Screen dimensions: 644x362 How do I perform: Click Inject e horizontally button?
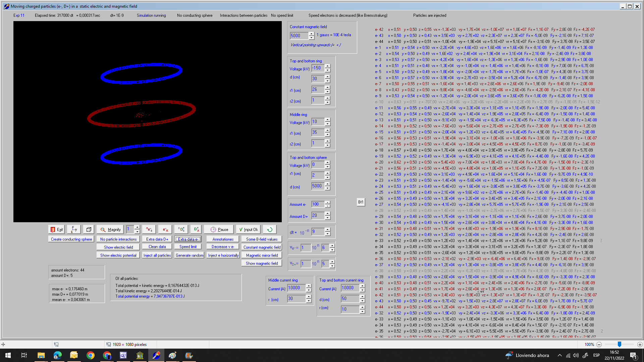pos(223,255)
